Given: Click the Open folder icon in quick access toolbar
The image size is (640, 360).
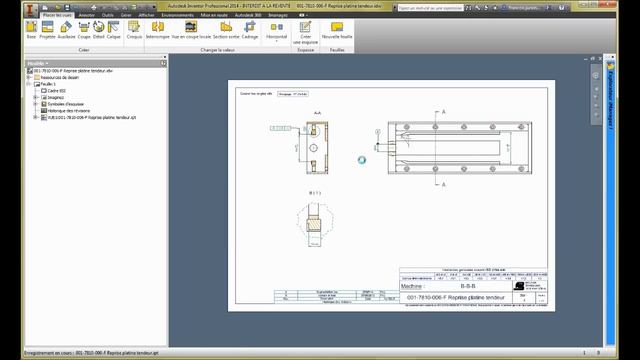Looking at the screenshot, I should [x=58, y=7].
